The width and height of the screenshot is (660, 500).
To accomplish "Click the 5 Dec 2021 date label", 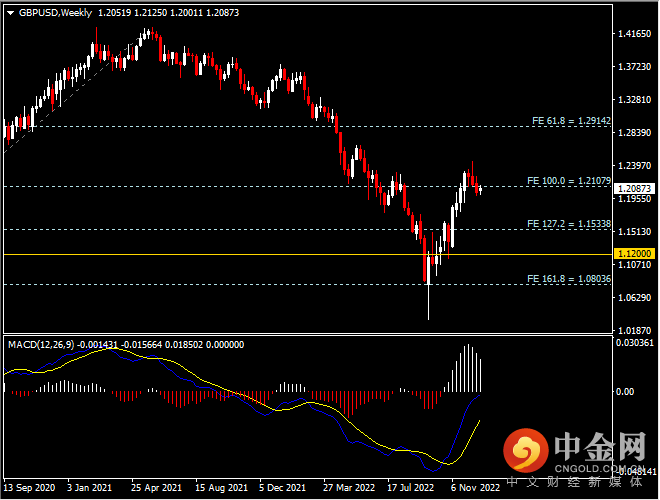I will coord(282,489).
